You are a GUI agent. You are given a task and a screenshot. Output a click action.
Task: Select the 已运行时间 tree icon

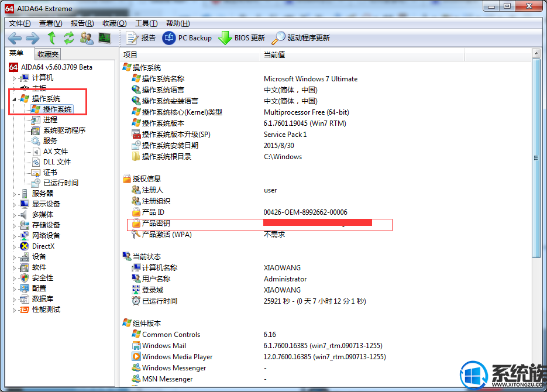click(x=36, y=183)
